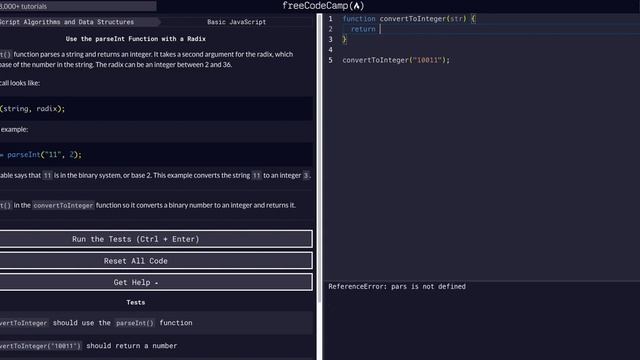Screen dimensions: 640x360
Task: Click the lesson title 'Use the parseInt Function with a Radix'
Action: click(x=136, y=39)
